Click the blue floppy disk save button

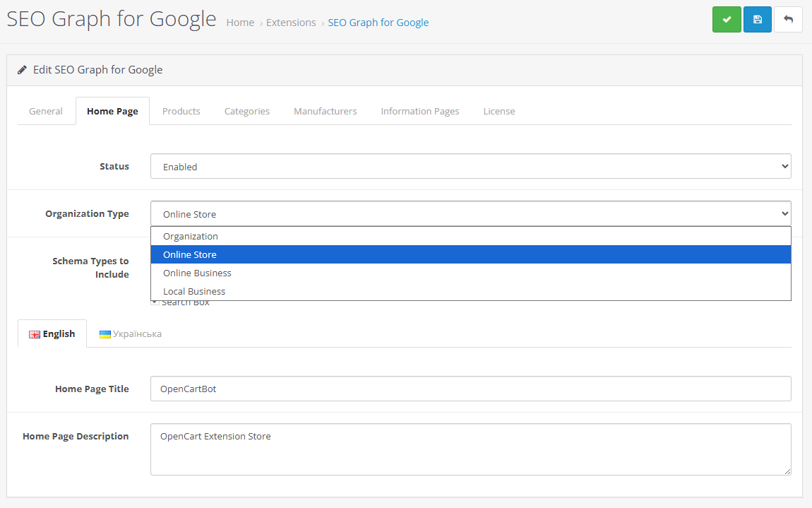(x=757, y=19)
